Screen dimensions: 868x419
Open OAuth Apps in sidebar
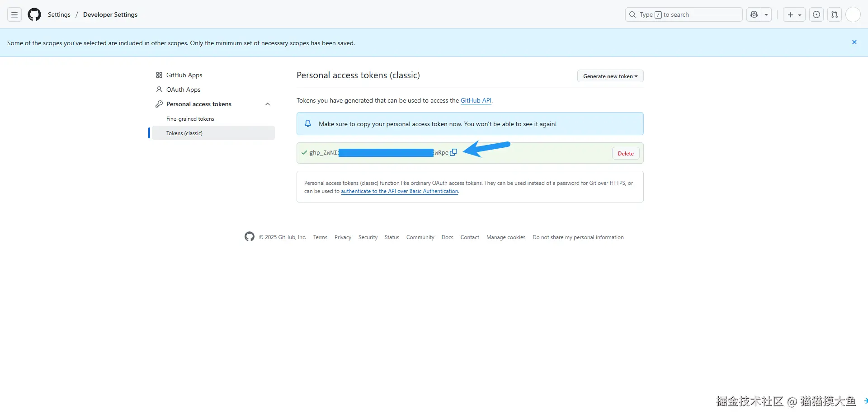(183, 89)
